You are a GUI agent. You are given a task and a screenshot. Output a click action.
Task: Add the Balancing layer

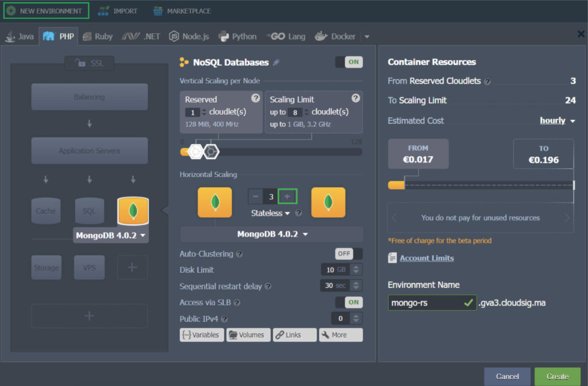89,96
